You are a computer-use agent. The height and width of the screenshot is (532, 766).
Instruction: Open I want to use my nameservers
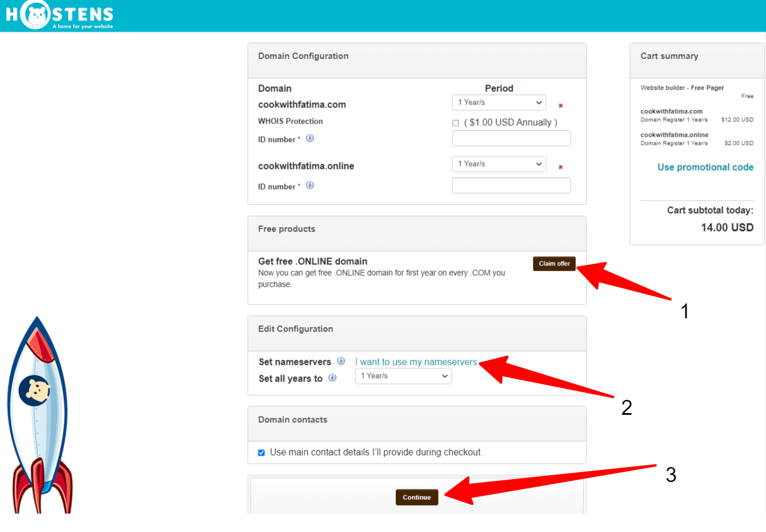click(415, 361)
